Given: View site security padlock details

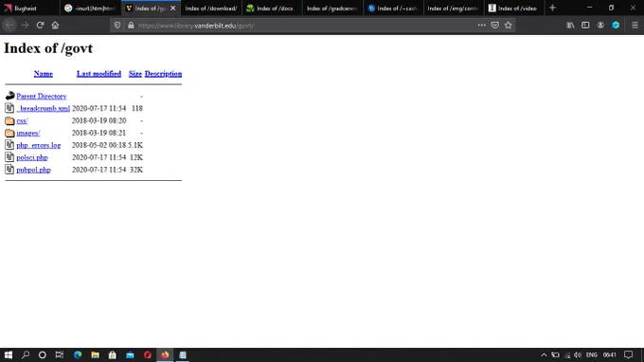Looking at the screenshot, I should [x=131, y=26].
